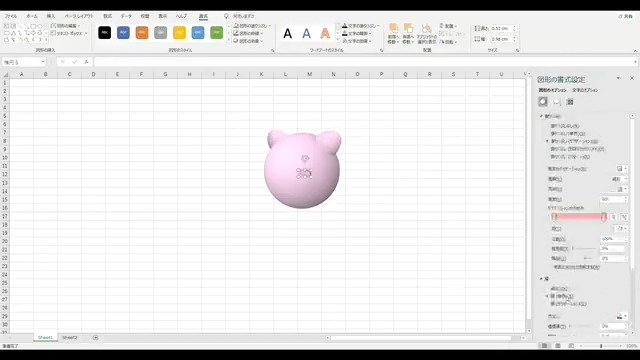Apply the green shape style preset
The height and width of the screenshot is (360, 640).
[217, 33]
